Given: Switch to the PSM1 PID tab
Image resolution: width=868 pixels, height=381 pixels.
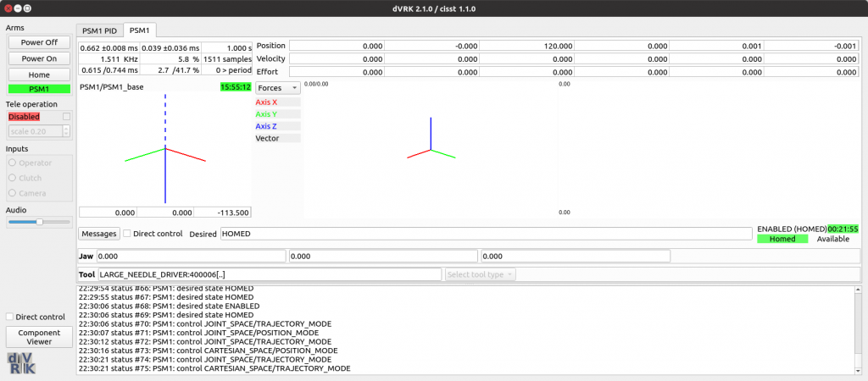Looking at the screenshot, I should click(100, 30).
